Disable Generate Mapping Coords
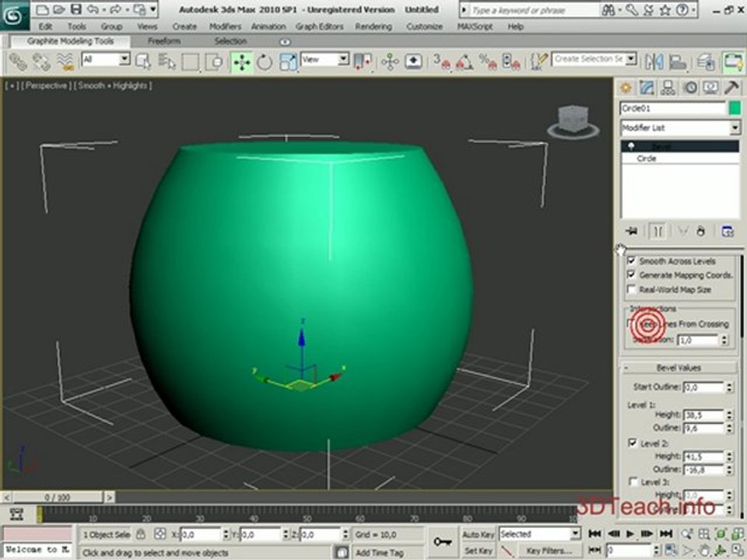Viewport: 747px width, 560px height. 632,275
